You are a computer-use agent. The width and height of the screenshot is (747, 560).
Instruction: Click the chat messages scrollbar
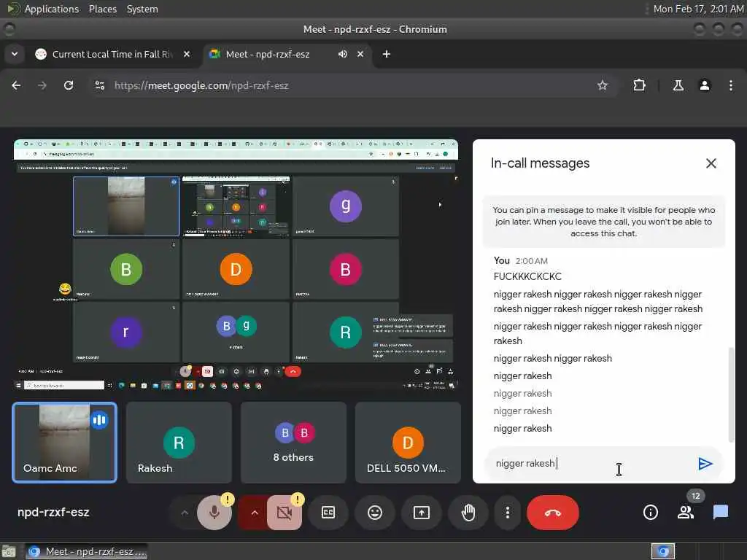click(731, 394)
